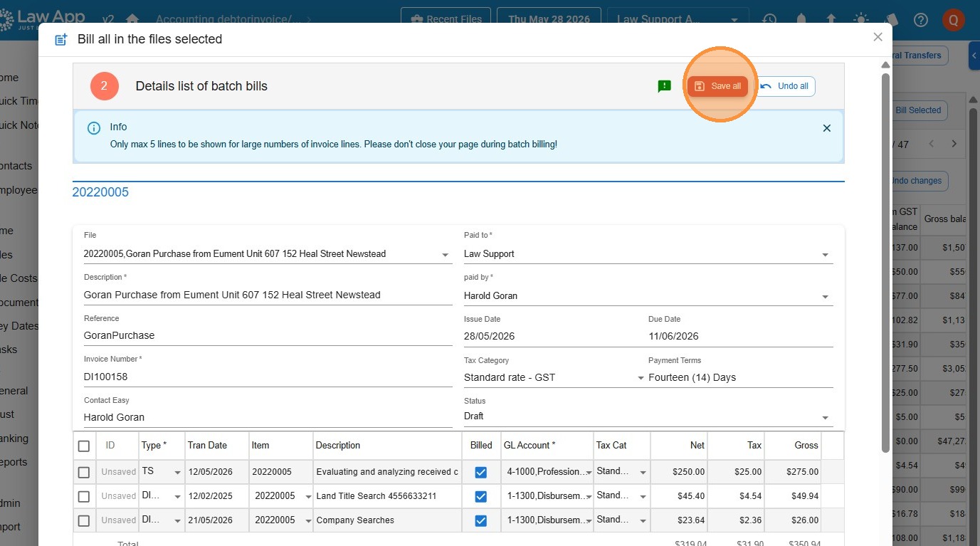Open the Law Support A... company dropdown
The height and width of the screenshot is (546, 980).
click(678, 19)
